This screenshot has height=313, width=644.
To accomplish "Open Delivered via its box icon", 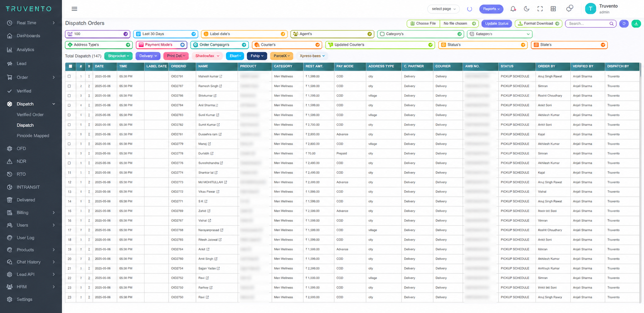I will [10, 200].
